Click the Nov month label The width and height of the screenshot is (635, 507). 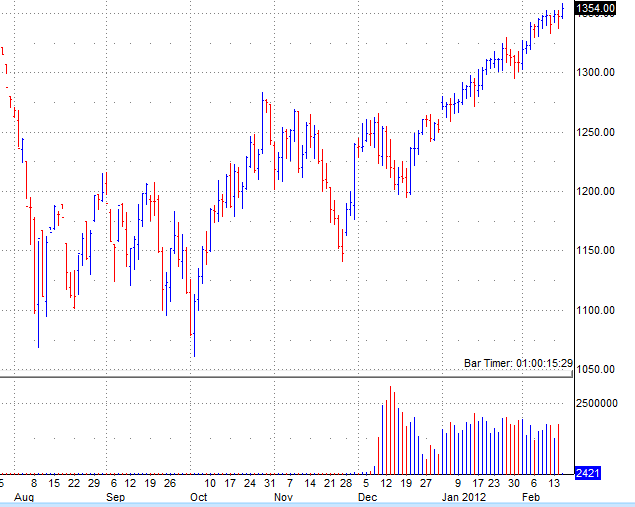(x=283, y=497)
